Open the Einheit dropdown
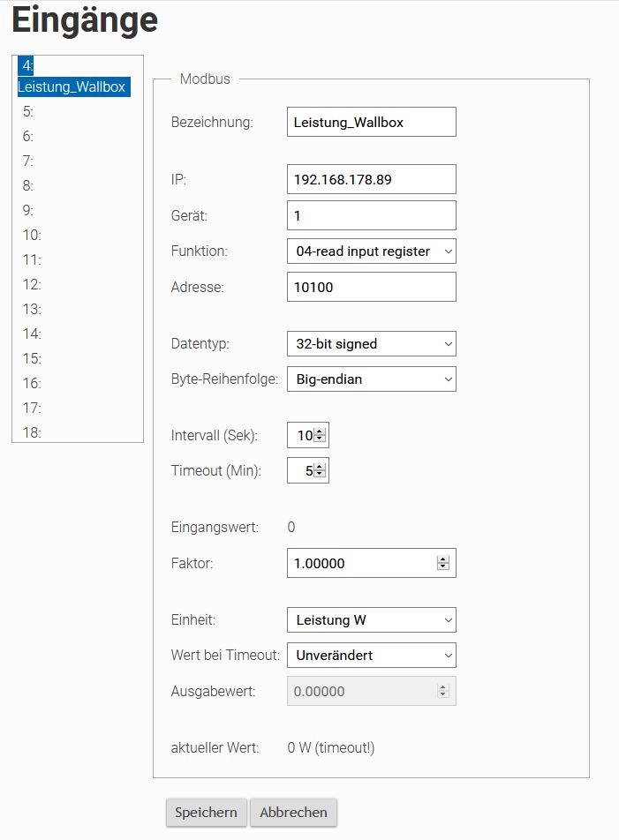 click(371, 620)
